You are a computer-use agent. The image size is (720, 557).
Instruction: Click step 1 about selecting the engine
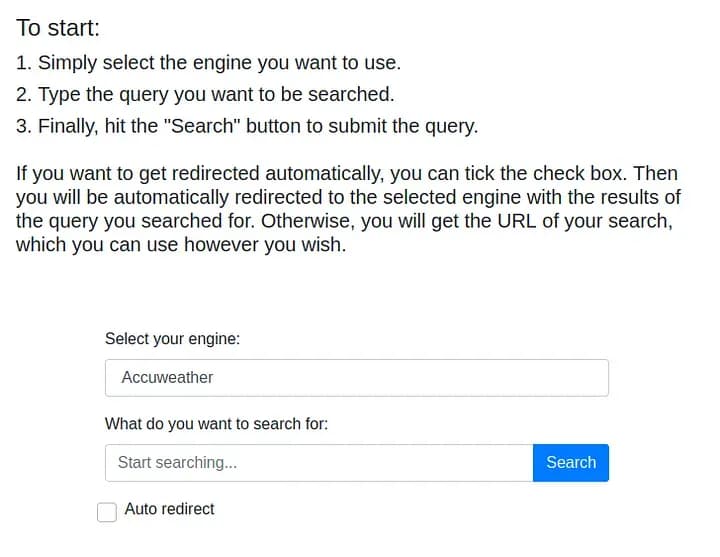208,62
